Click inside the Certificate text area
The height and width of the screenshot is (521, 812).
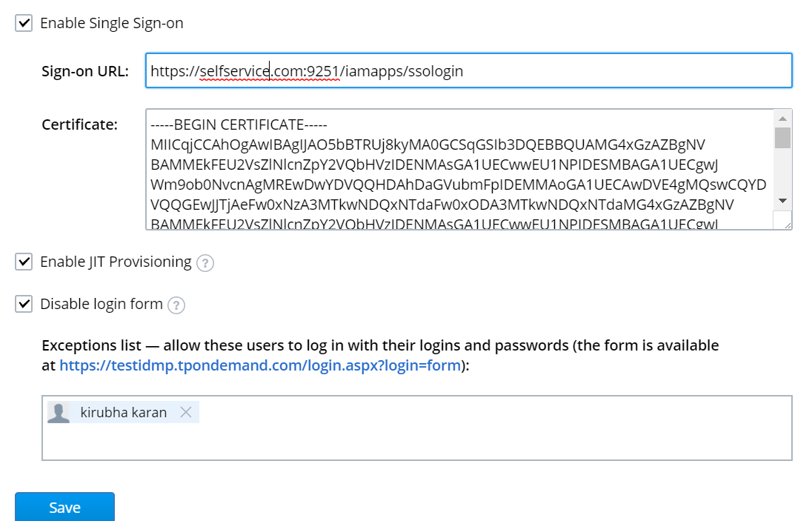[459, 170]
